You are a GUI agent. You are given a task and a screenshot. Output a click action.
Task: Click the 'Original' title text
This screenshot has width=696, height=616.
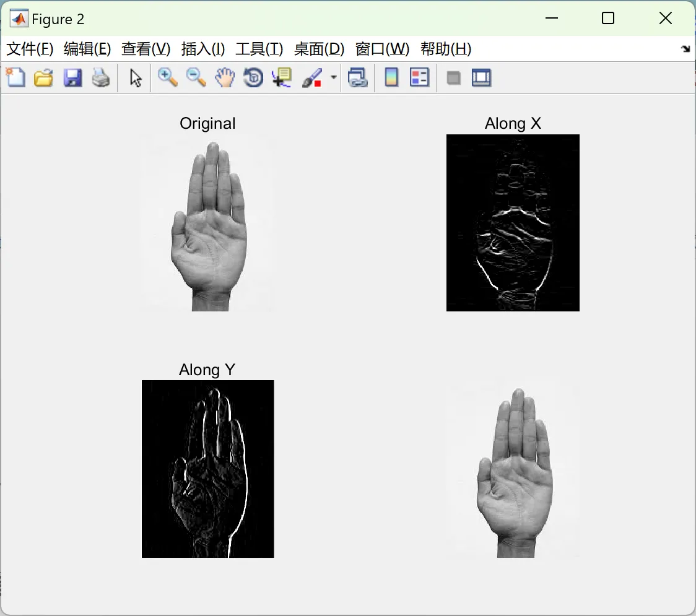pyautogui.click(x=207, y=123)
